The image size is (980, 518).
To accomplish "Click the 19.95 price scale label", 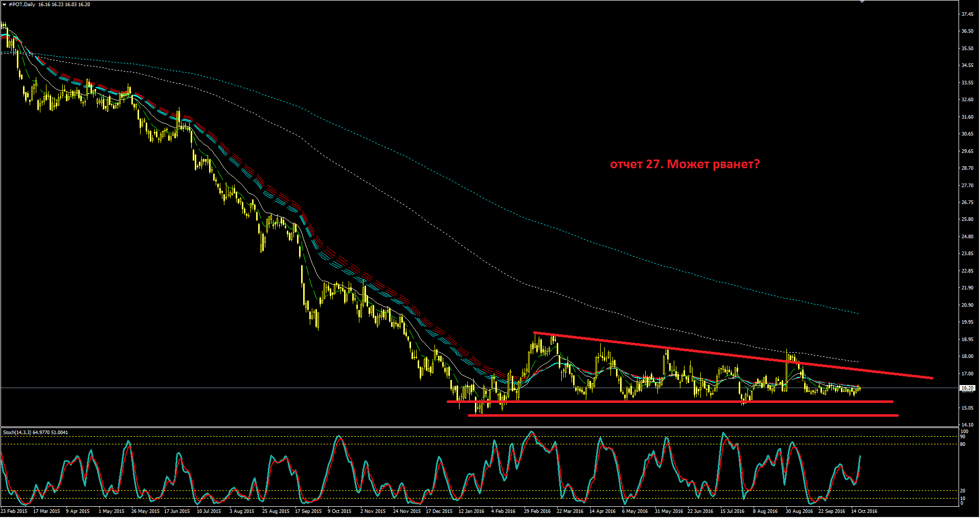I will pyautogui.click(x=967, y=322).
